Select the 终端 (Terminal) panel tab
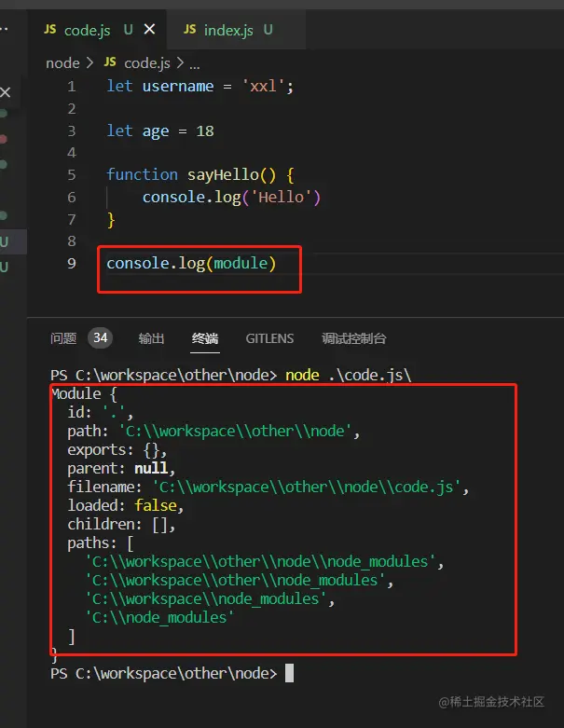The width and height of the screenshot is (564, 728). click(x=205, y=338)
